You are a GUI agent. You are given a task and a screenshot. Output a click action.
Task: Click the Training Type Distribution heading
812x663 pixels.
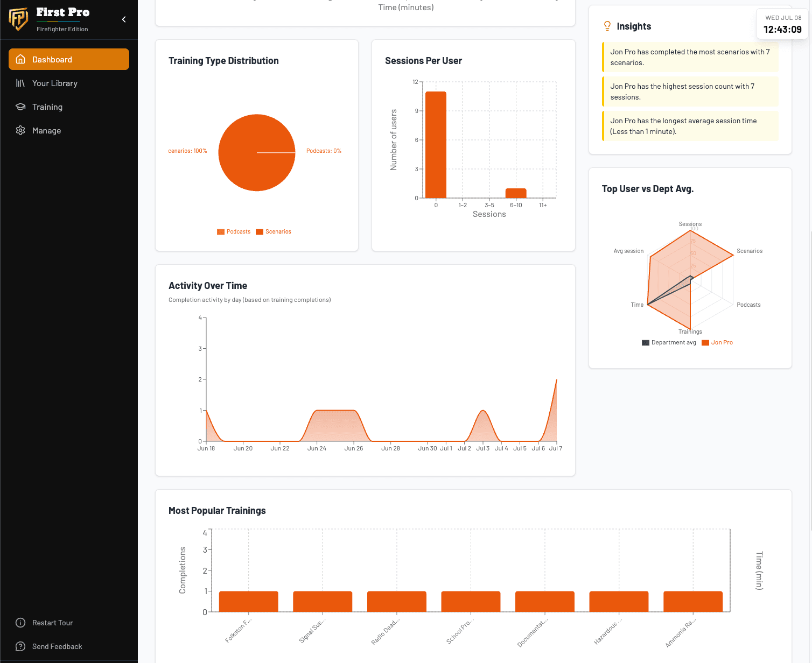click(x=223, y=61)
